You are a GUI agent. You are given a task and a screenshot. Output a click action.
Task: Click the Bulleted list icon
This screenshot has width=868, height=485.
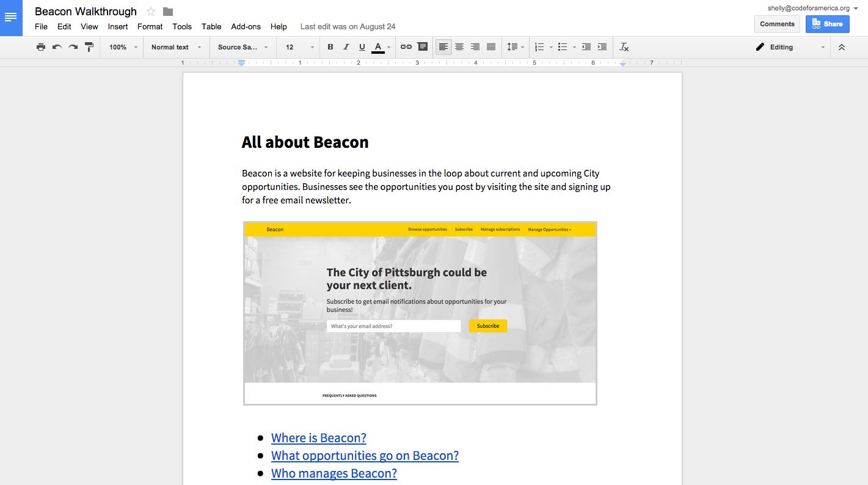[x=563, y=47]
